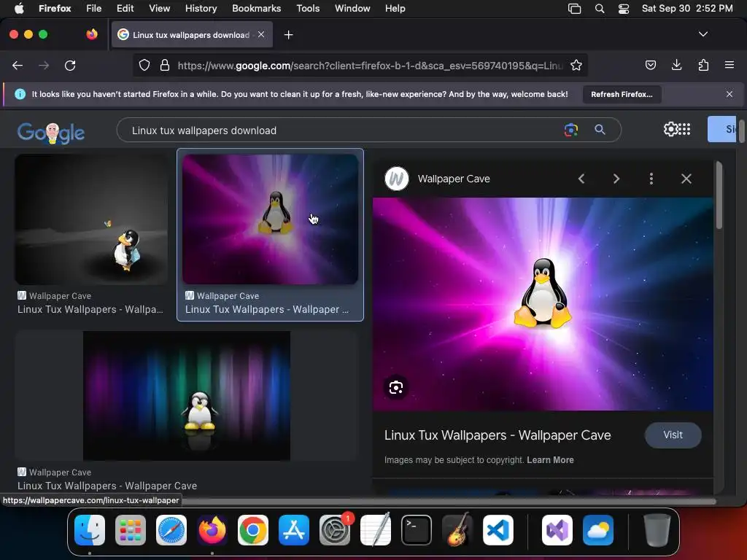This screenshot has width=747, height=560.
Task: Open three-dot options in preview panel
Action: [651, 179]
